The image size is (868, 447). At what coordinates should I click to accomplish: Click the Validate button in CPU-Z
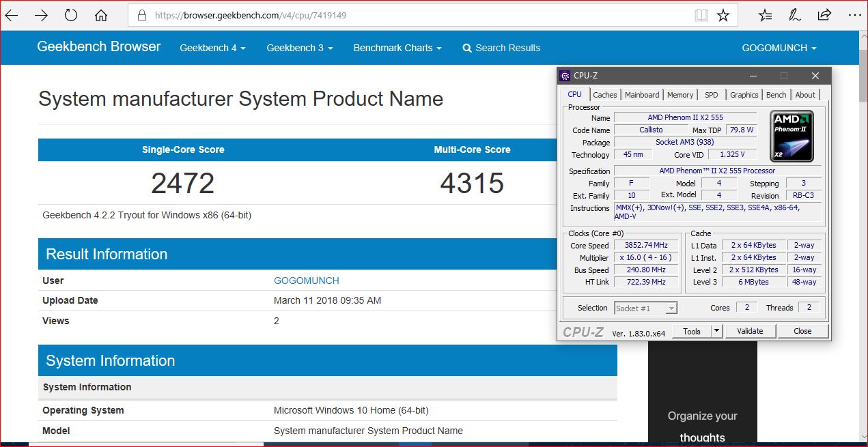point(750,331)
